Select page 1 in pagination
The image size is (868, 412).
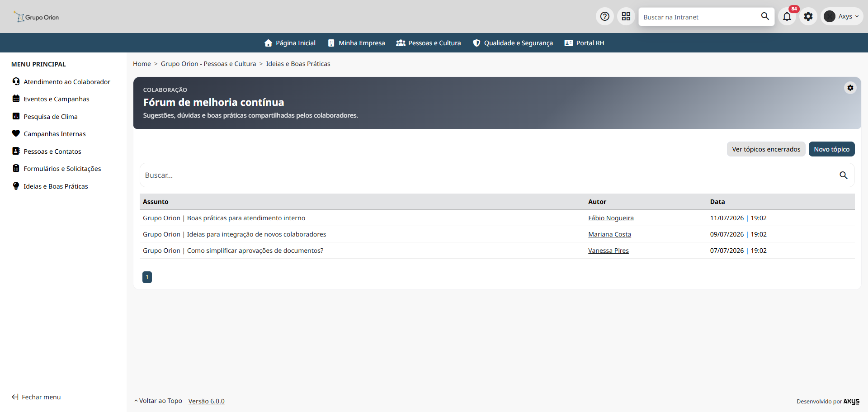(x=147, y=277)
